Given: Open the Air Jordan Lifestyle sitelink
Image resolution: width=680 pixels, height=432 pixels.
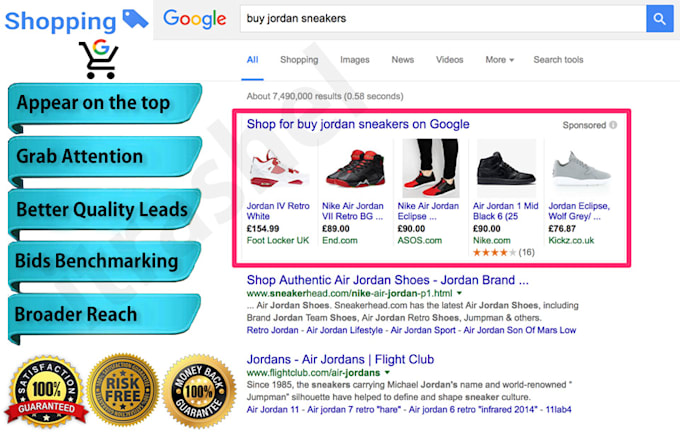Looking at the screenshot, I should (x=344, y=330).
